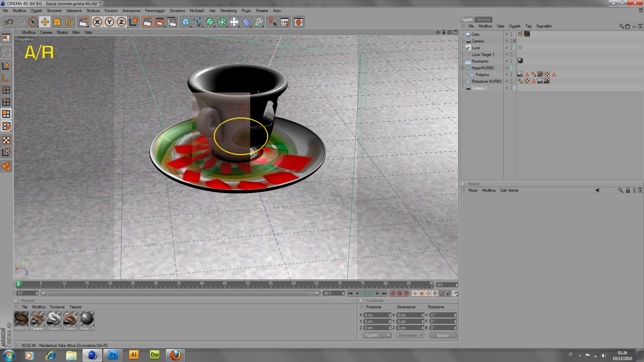The width and height of the screenshot is (644, 362).
Task: Open the MoGraph menu
Action: [197, 11]
